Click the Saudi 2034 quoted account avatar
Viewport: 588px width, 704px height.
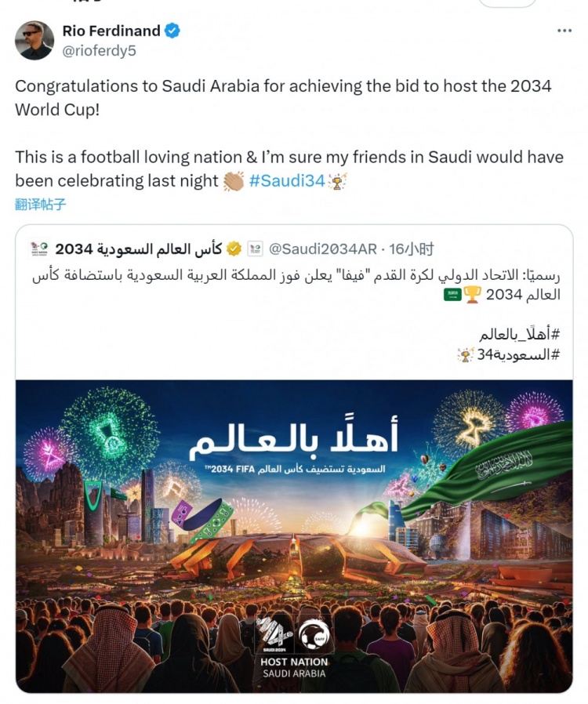[x=40, y=249]
